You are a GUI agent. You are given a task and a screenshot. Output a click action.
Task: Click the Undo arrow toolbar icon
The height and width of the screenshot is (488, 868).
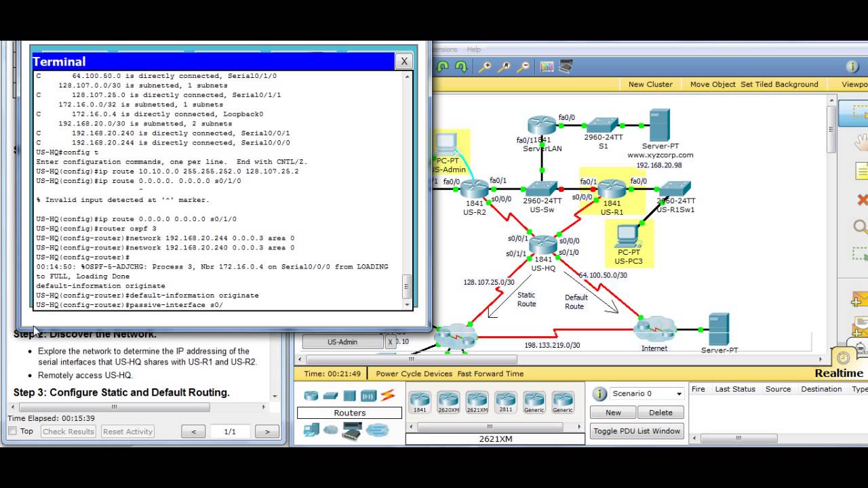click(443, 66)
